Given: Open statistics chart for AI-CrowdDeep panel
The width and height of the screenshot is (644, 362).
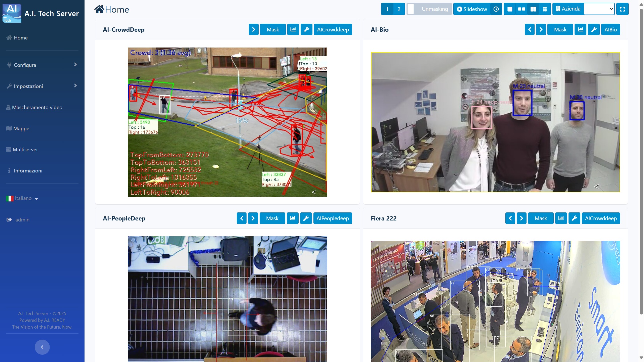Looking at the screenshot, I should click(x=293, y=30).
